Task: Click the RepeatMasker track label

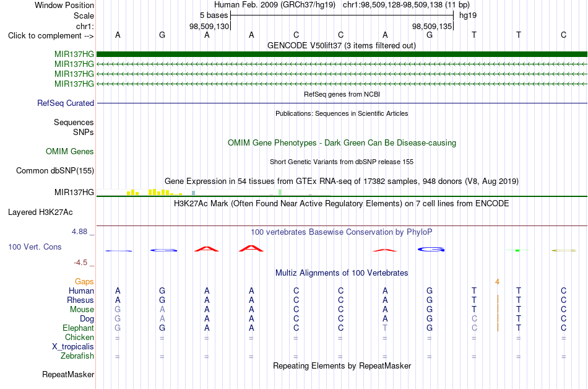Action: [68, 374]
